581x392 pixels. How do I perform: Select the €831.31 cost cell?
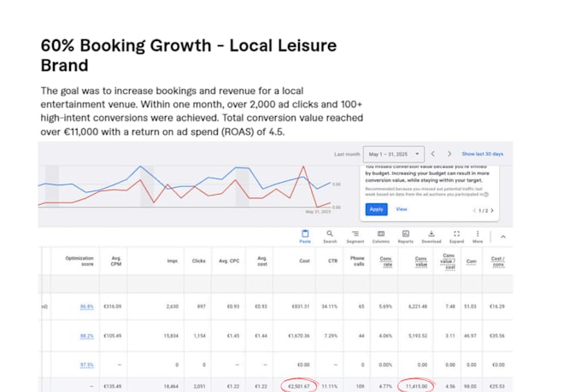click(x=300, y=307)
